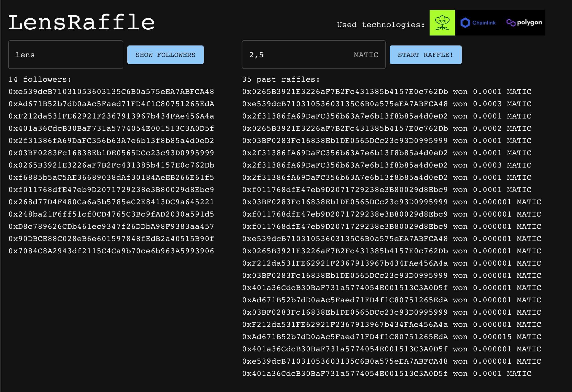Select follower 0xF212da531FE62921F2367913967b434FAe456A4a

pyautogui.click(x=111, y=116)
